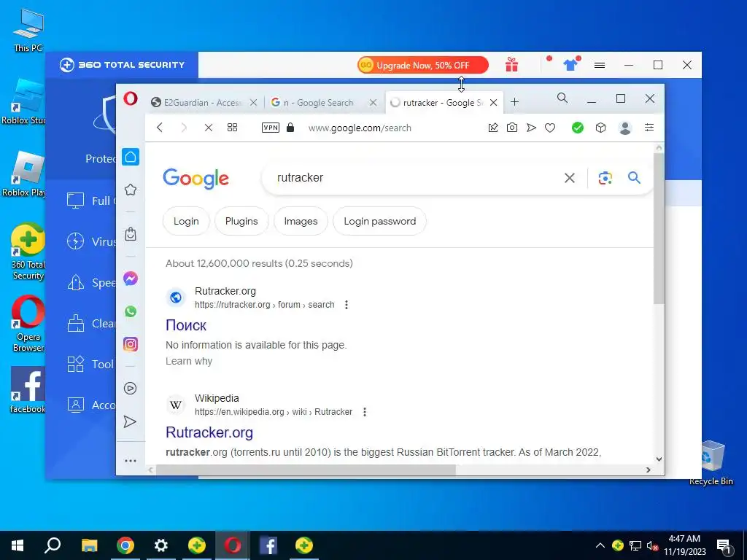The width and height of the screenshot is (747, 560).
Task: Open the player icon in Opera sidebar
Action: point(131,389)
